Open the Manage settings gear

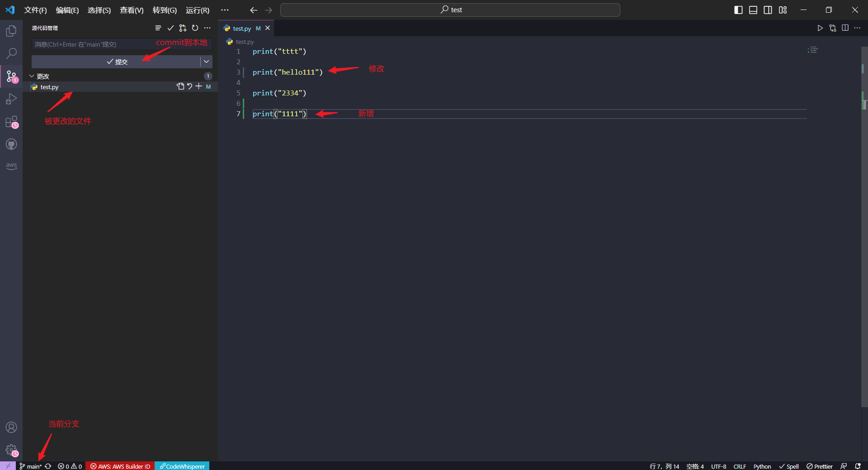click(11, 450)
